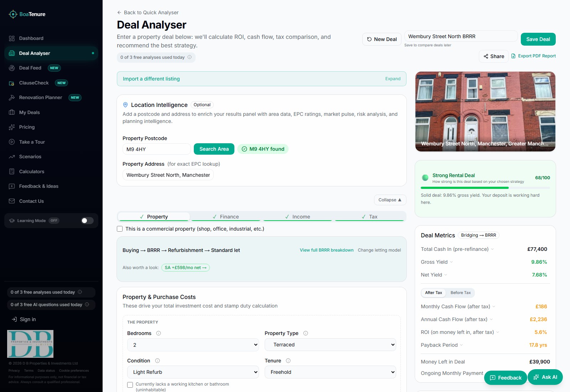Viewport: 570px width, 392px height.
Task: Click the Search Area button
Action: coord(214,149)
